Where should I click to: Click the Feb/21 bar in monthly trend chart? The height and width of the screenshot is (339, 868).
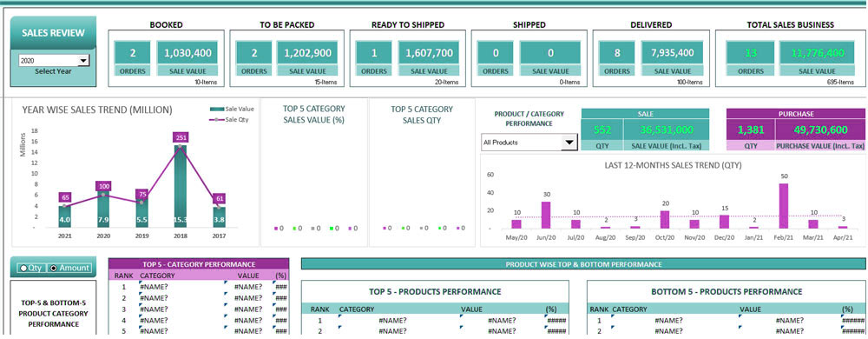click(x=783, y=205)
